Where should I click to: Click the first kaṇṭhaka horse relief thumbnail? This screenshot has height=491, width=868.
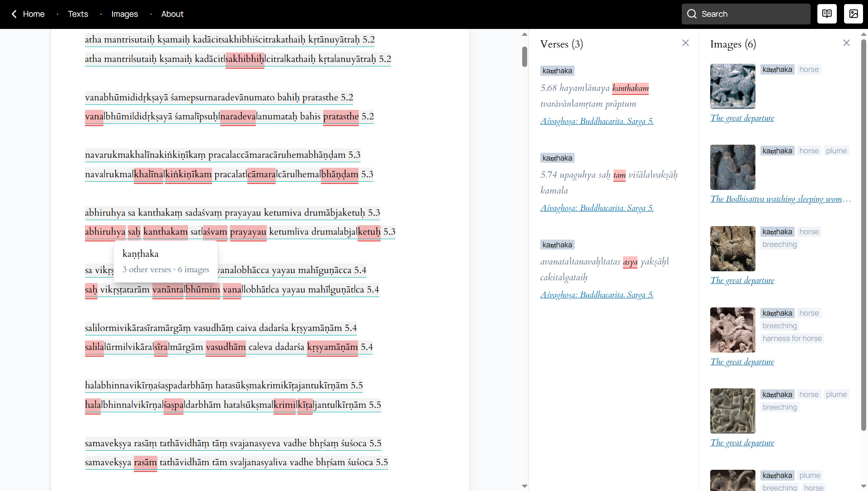(x=732, y=86)
